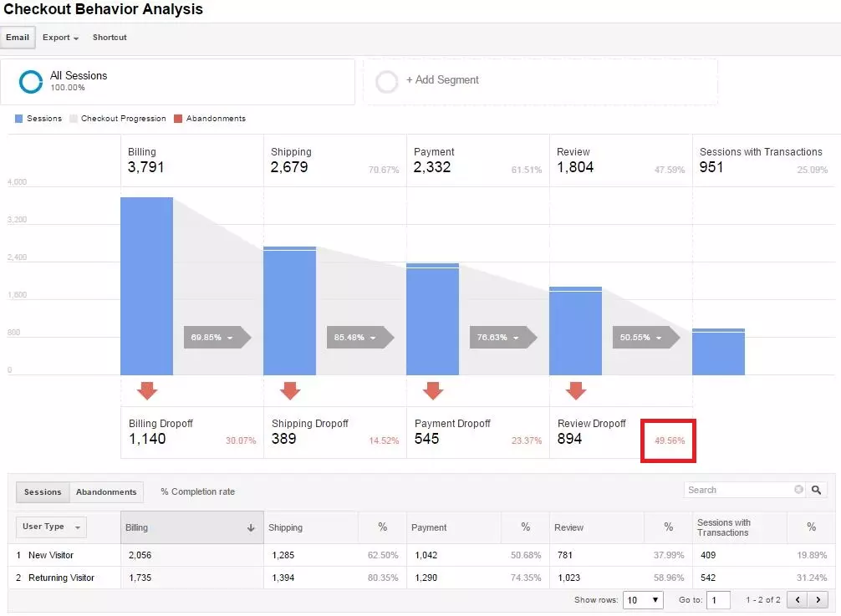841x616 pixels.
Task: Click the + Add Segment circle icon
Action: click(385, 80)
